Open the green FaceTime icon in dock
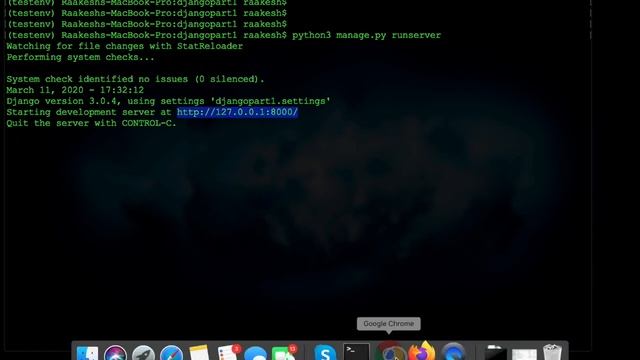This screenshot has width=640, height=360. (x=284, y=353)
